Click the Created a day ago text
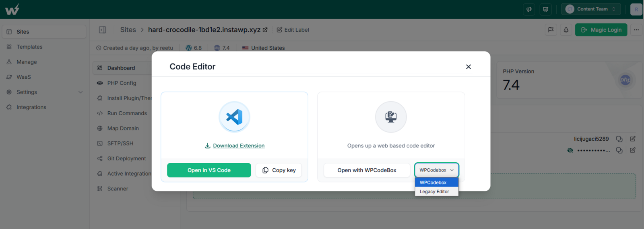The height and width of the screenshot is (229, 644). (134, 48)
